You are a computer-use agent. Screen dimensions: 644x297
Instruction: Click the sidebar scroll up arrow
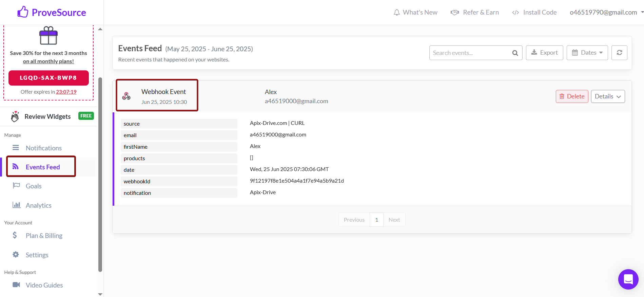[100, 29]
